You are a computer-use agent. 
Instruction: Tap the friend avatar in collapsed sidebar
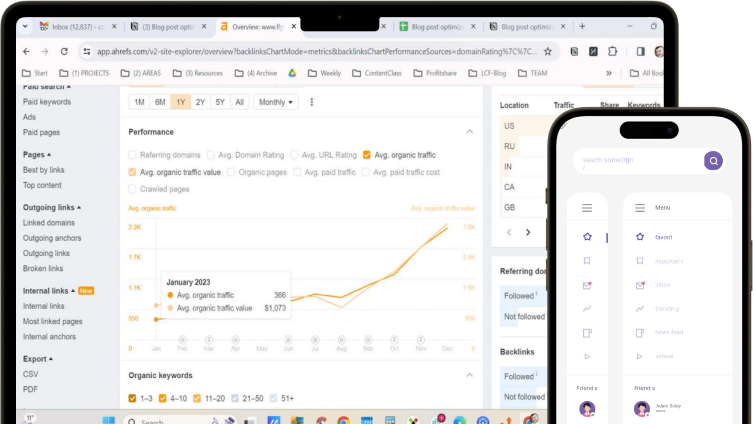point(587,409)
